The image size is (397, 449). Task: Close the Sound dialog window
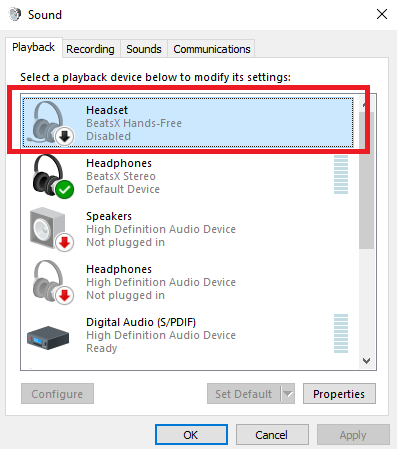[x=381, y=14]
